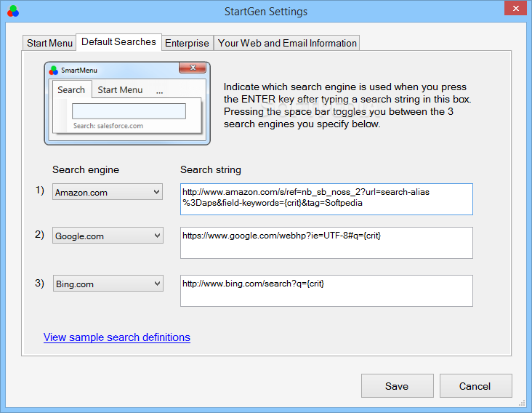
Task: Click the window resize grip
Action: click(x=522, y=403)
